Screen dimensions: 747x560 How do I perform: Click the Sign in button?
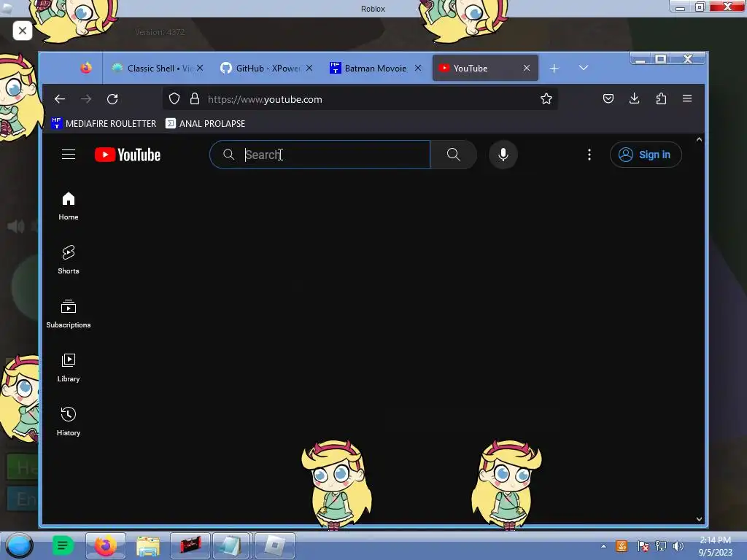point(646,155)
